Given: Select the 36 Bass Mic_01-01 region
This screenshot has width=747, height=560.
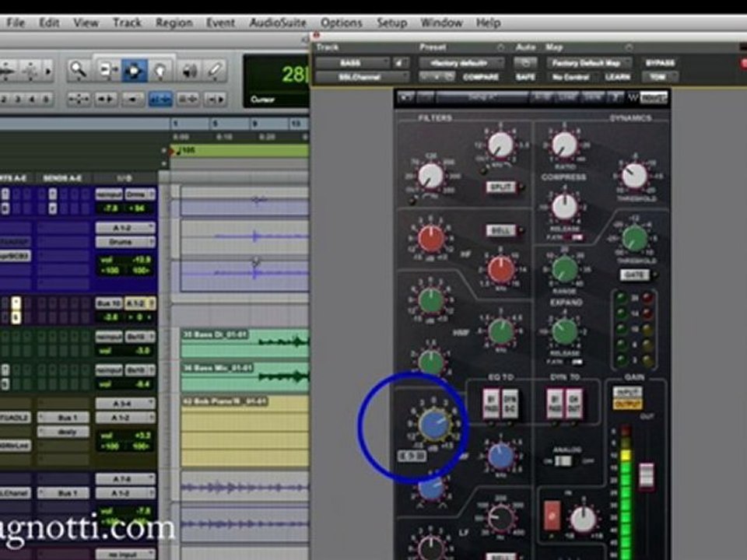Looking at the screenshot, I should (x=245, y=376).
